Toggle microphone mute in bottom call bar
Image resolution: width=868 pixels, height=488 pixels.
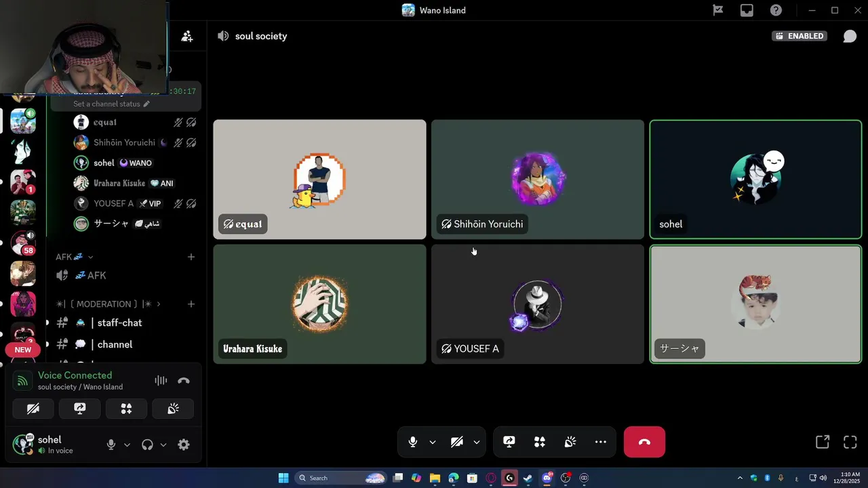(x=412, y=442)
